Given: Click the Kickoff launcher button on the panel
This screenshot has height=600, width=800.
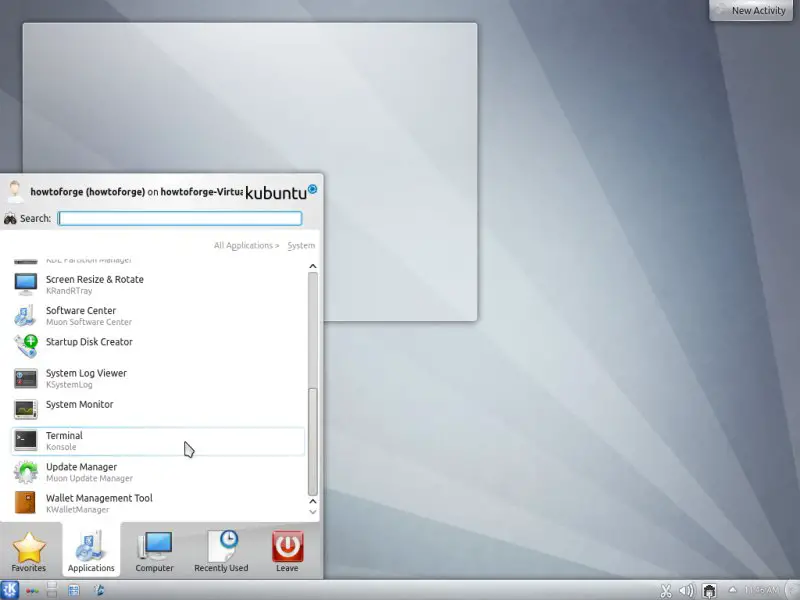Looking at the screenshot, I should point(10,590).
